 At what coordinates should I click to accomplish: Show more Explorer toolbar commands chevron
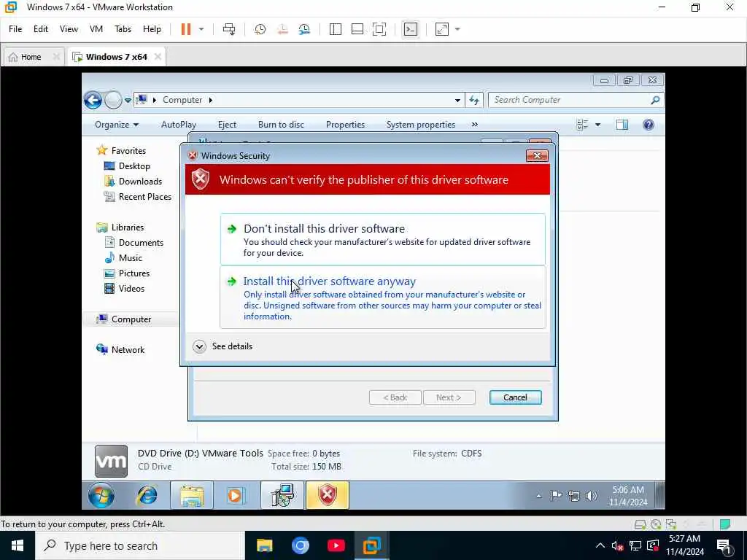[x=474, y=125]
